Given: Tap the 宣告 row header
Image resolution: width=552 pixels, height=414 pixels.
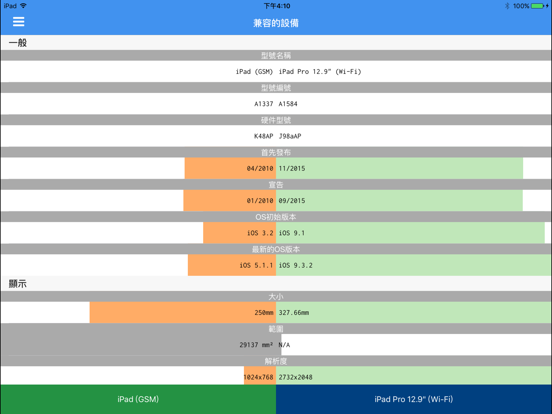Looking at the screenshot, I should [x=276, y=185].
